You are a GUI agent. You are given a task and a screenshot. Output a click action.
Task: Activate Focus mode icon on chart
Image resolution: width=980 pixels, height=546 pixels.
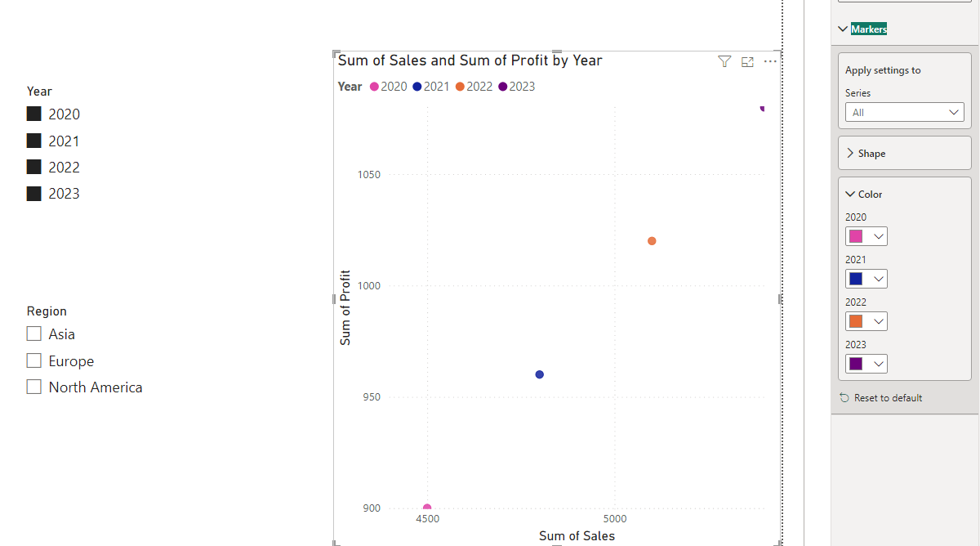(747, 62)
